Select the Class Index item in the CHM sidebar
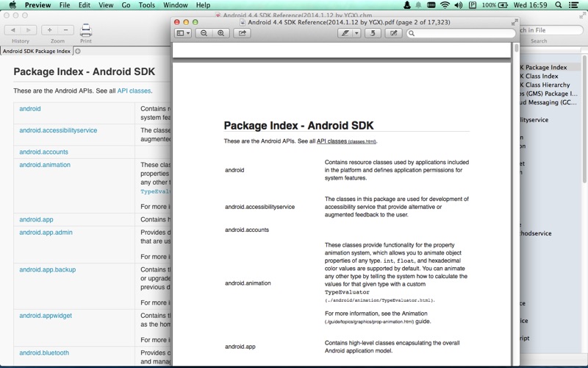Screen dimensions: 588x368 [539, 76]
